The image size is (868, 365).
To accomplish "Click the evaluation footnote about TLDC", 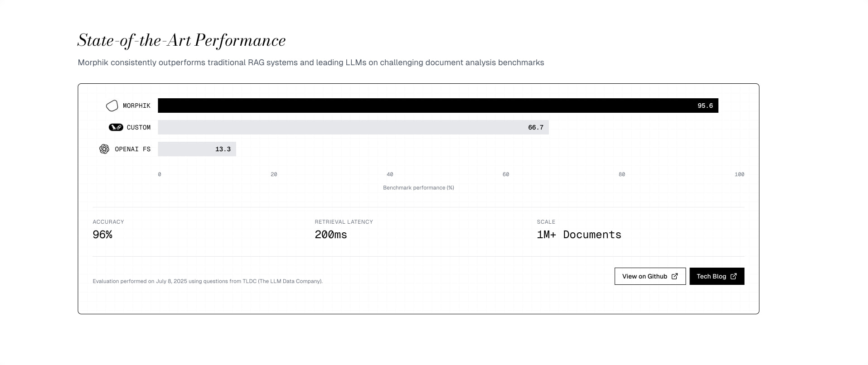I will (208, 281).
